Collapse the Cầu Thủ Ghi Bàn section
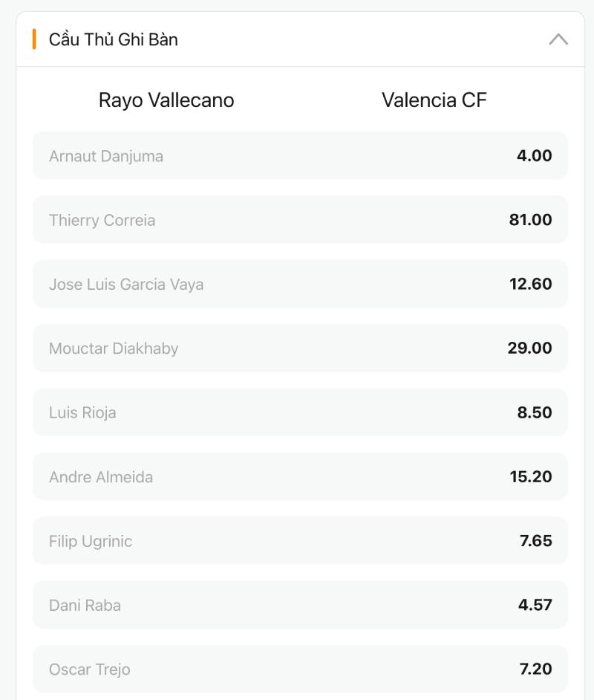The width and height of the screenshot is (594, 700). (558, 39)
